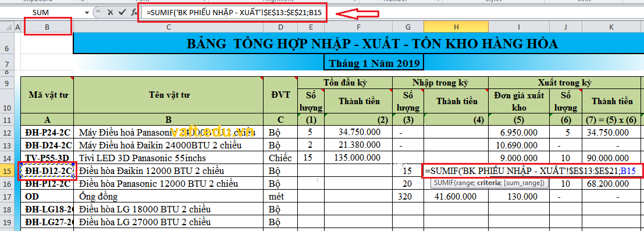Click value 41.600.000
This screenshot has width=644, height=231.
[456, 197]
